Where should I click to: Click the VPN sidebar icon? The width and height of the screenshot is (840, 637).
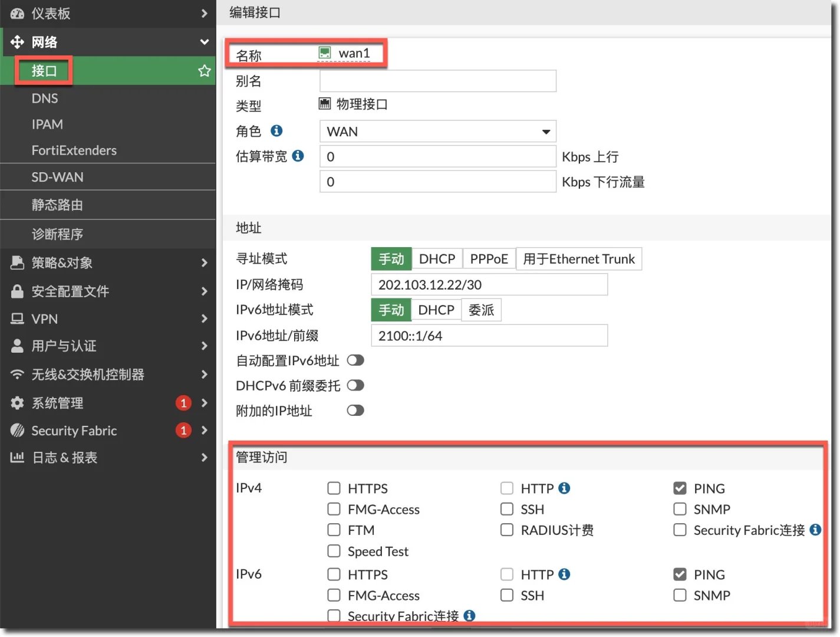point(17,318)
